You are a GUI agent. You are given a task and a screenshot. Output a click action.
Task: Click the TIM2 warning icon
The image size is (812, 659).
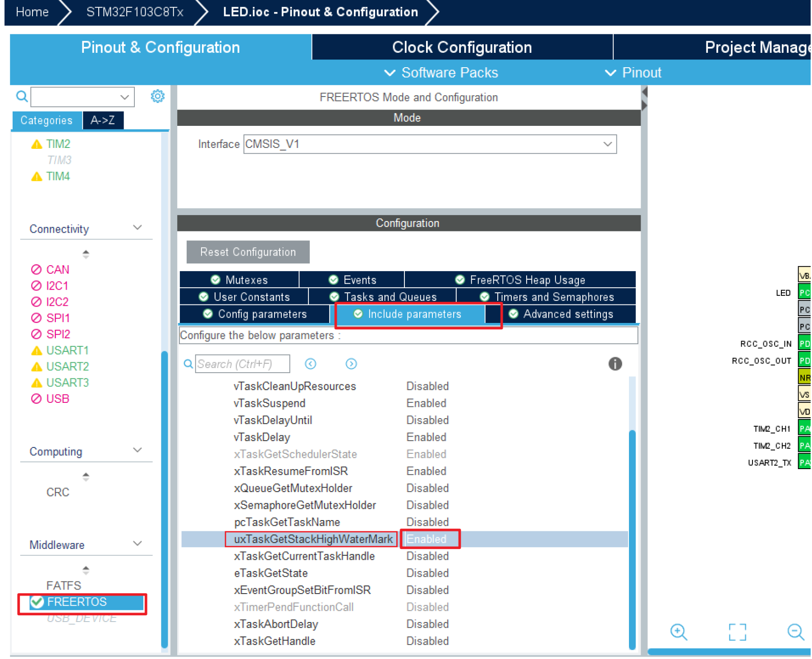[x=37, y=144]
